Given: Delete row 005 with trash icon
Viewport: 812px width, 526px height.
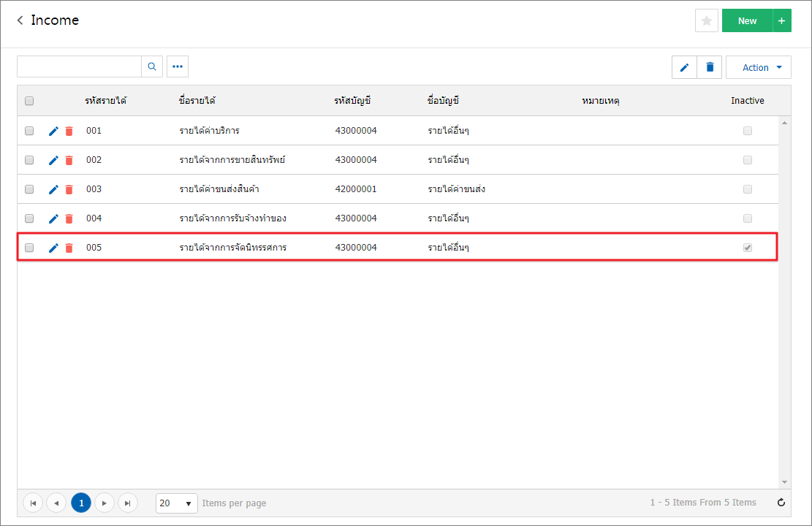Looking at the screenshot, I should coord(69,248).
